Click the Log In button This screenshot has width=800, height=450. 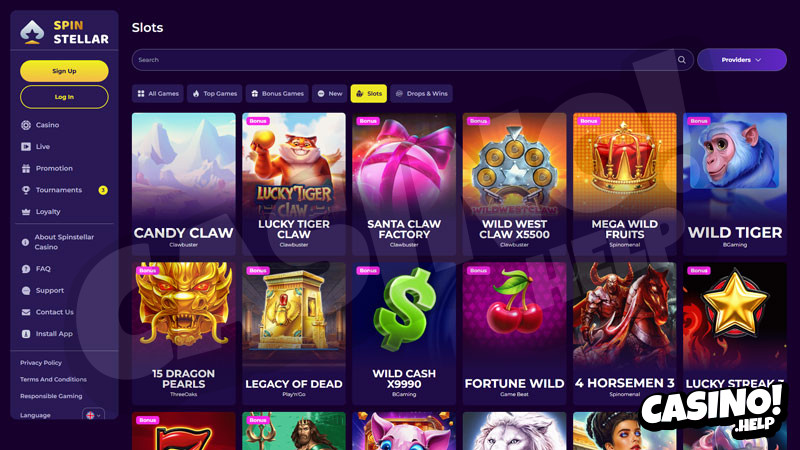(64, 97)
